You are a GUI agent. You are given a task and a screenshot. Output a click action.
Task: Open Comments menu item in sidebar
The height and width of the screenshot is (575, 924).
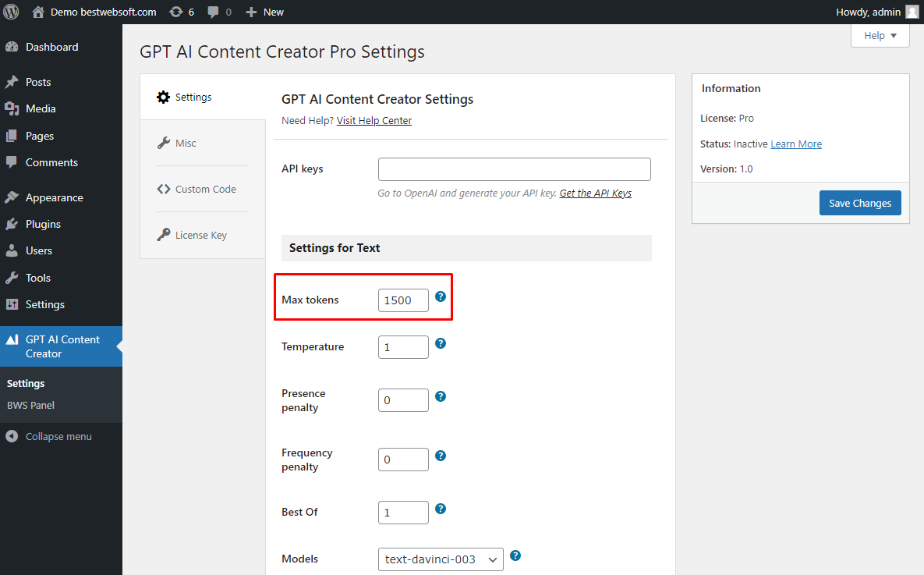(x=62, y=162)
